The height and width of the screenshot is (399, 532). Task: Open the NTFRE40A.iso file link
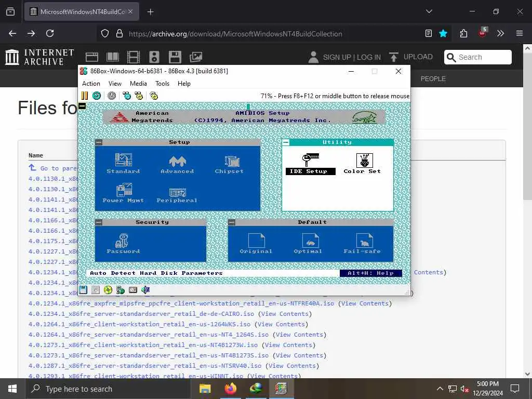click(181, 303)
